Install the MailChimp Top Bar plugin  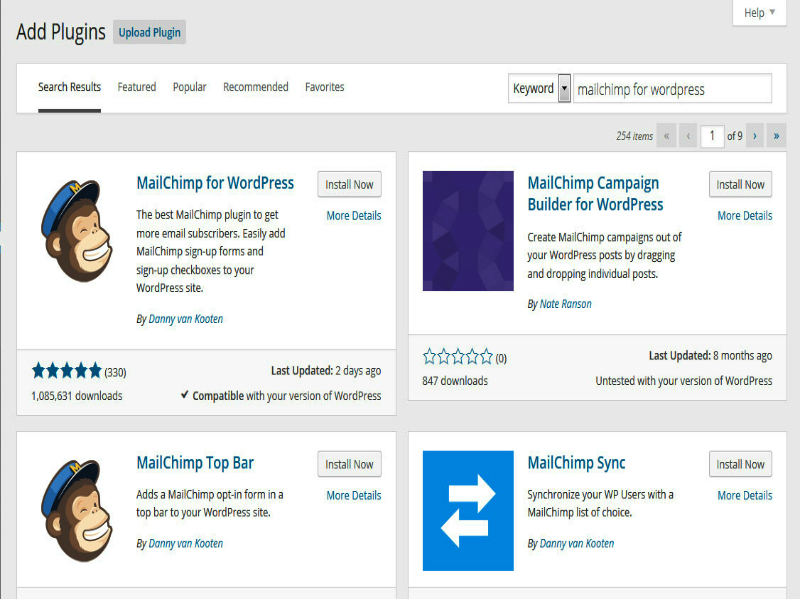(349, 464)
